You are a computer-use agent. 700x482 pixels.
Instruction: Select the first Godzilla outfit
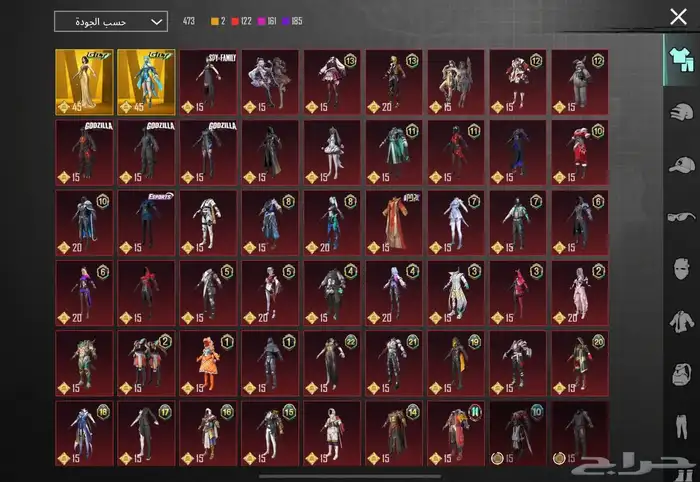tap(84, 152)
